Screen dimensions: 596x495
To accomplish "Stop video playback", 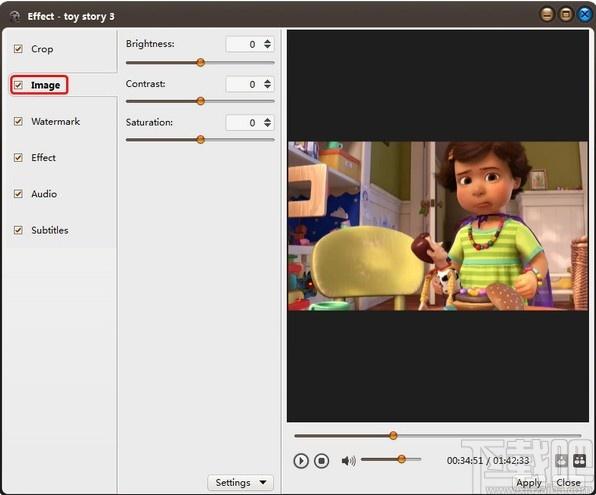I will tap(322, 461).
